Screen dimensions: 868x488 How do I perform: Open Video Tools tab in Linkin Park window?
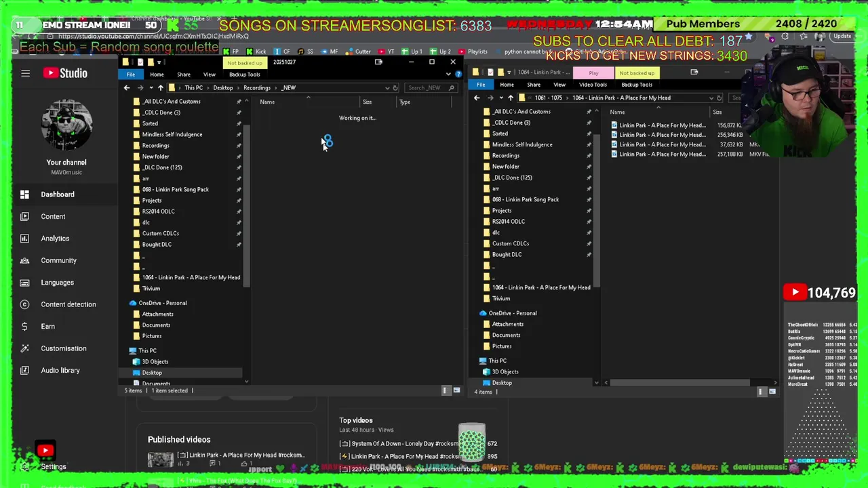pyautogui.click(x=593, y=85)
